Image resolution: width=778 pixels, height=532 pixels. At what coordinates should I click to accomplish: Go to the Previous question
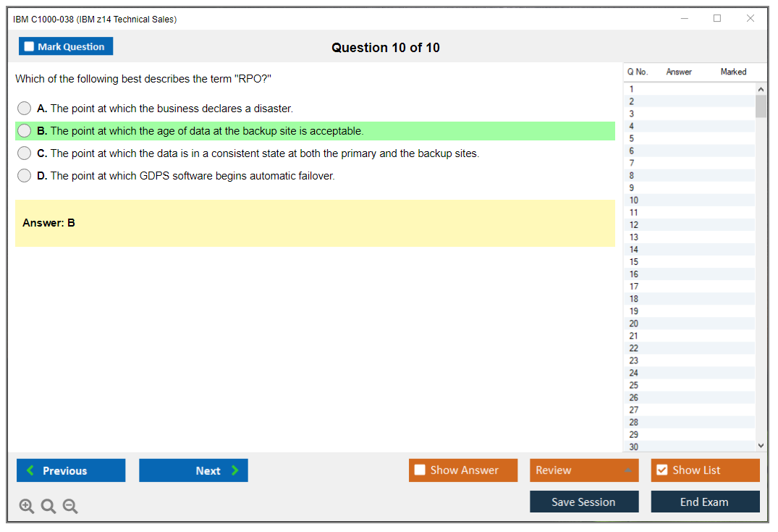point(71,470)
